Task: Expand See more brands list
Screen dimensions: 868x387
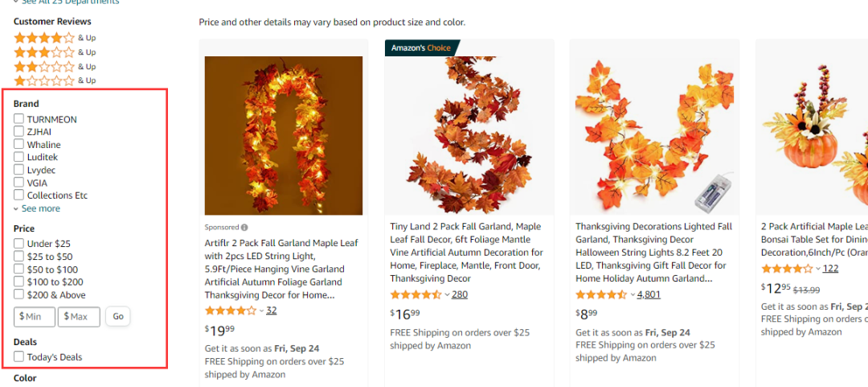Action: 37,208
